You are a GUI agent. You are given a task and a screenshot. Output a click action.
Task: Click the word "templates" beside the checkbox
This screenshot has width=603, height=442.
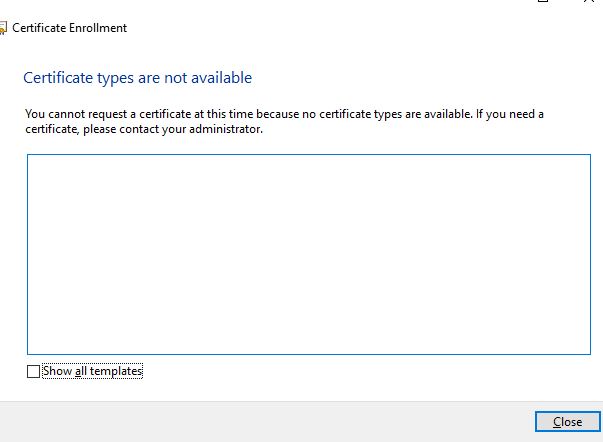coord(115,372)
